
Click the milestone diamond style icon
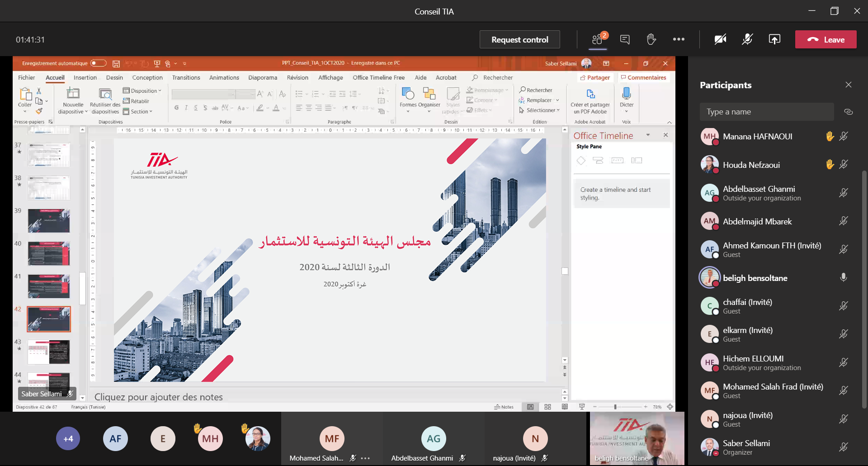tap(581, 160)
